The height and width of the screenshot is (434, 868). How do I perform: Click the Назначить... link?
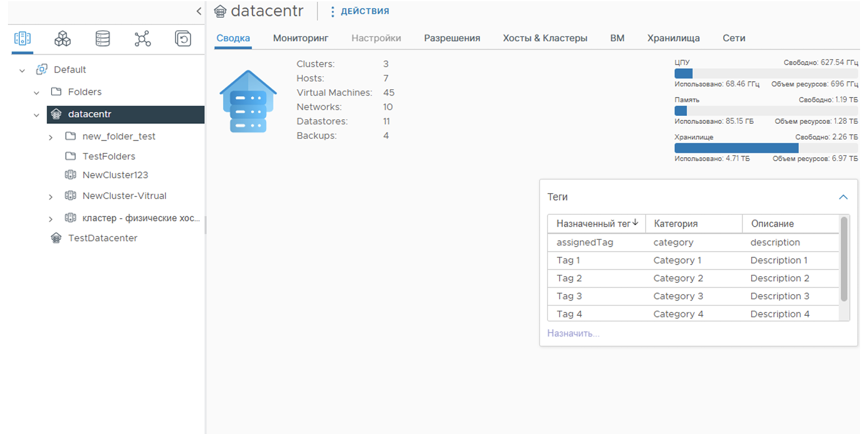pos(573,333)
